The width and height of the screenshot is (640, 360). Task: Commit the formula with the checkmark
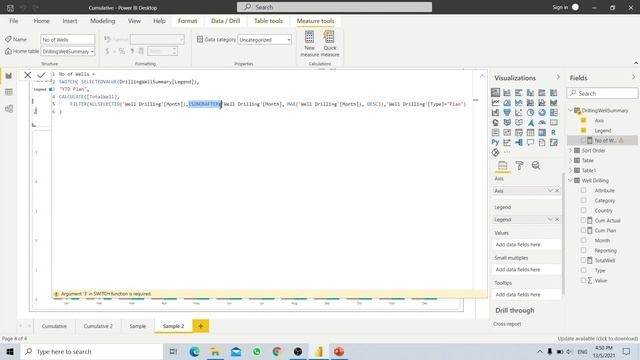41,75
